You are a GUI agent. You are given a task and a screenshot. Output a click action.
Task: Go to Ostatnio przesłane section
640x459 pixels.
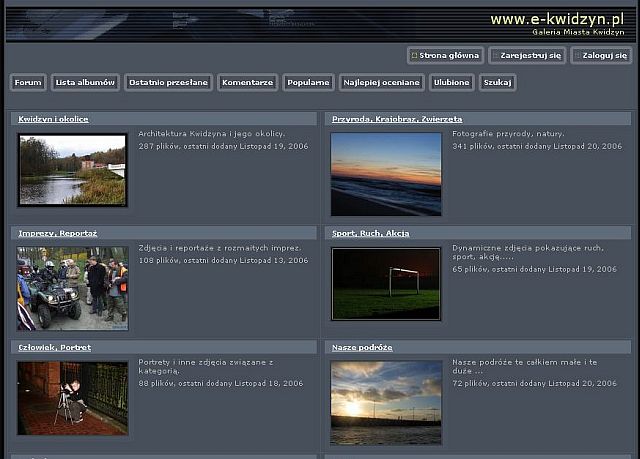point(168,83)
